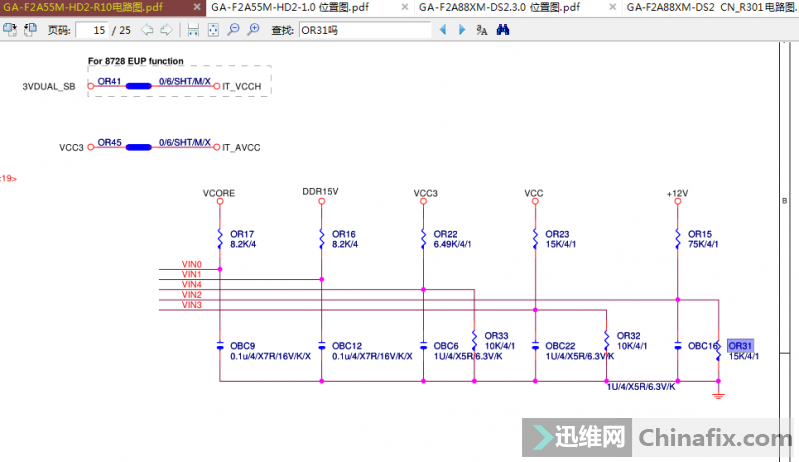Click the OR15 resistor label
Image resolution: width=799 pixels, height=462 pixels.
[700, 234]
